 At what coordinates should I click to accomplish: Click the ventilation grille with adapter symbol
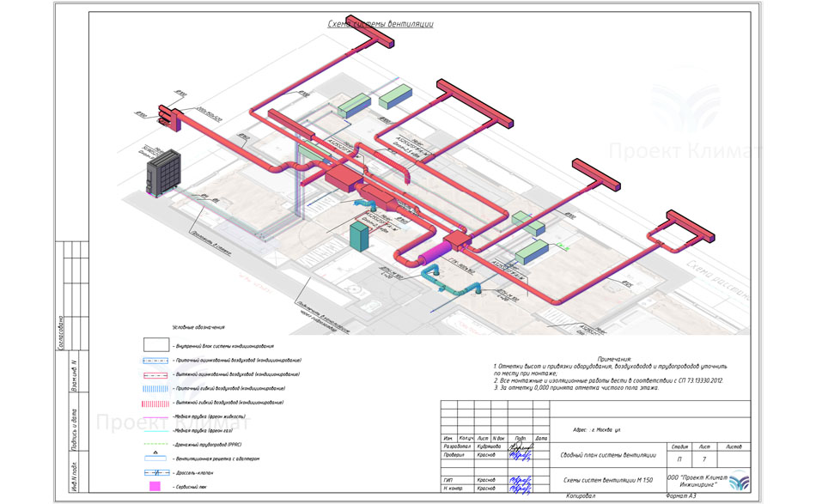click(x=155, y=458)
